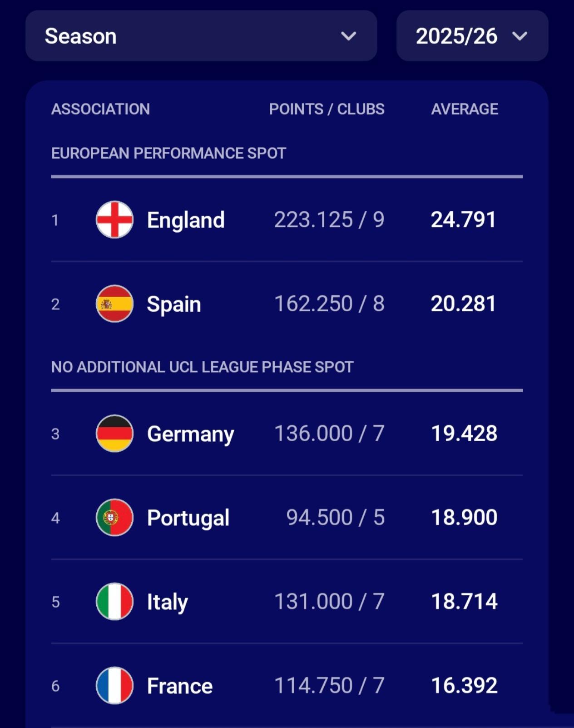Click the Spain flag icon
Viewport: 574px width, 728px height.
click(114, 304)
